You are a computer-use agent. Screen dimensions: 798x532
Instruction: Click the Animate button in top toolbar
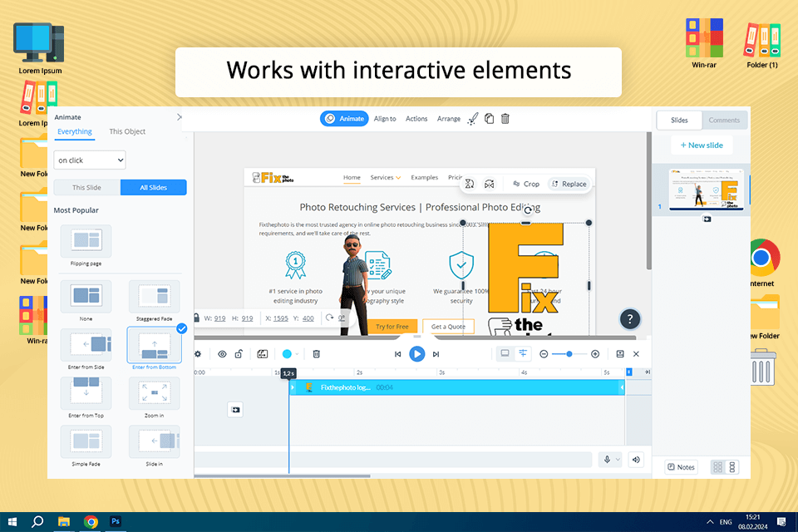[344, 119]
